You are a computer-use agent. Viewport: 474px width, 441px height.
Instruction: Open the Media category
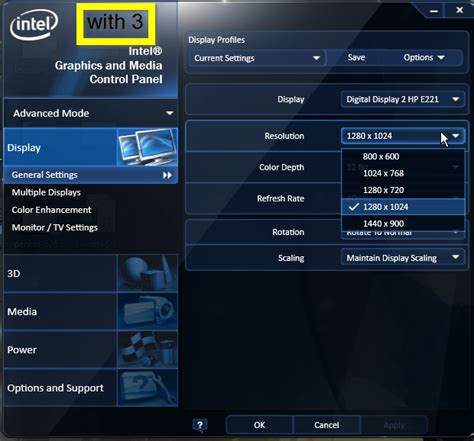[90, 311]
